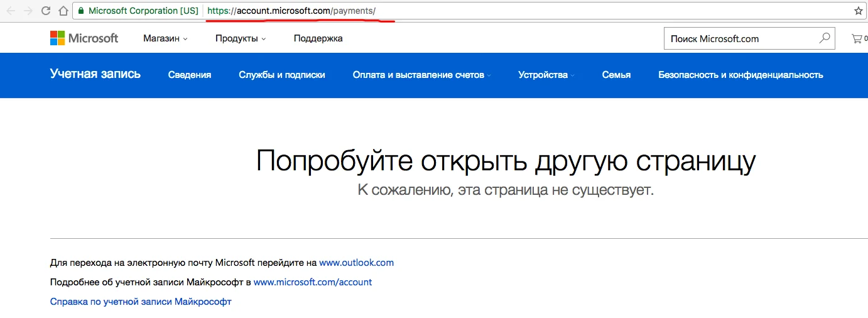Viewport: 868px width, 318px height.
Task: Click the Поиск Microsoft.com search field
Action: point(741,39)
